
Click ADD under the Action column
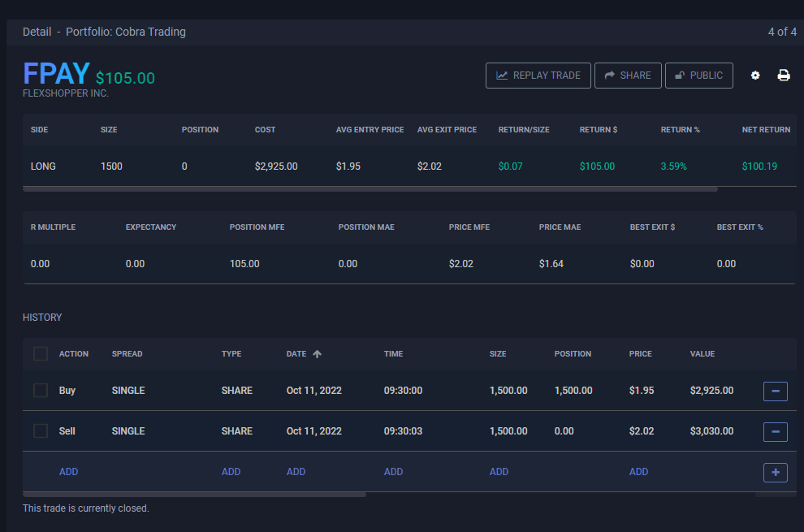pos(69,472)
